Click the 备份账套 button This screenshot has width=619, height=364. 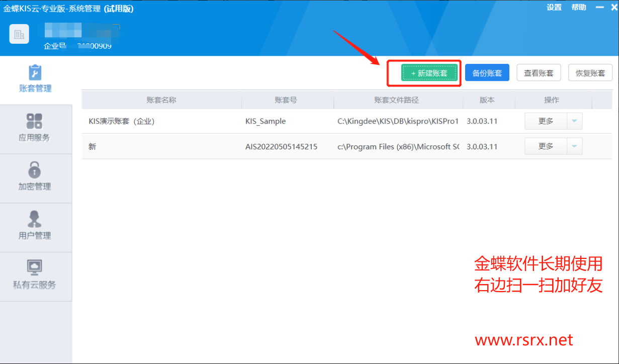[487, 73]
